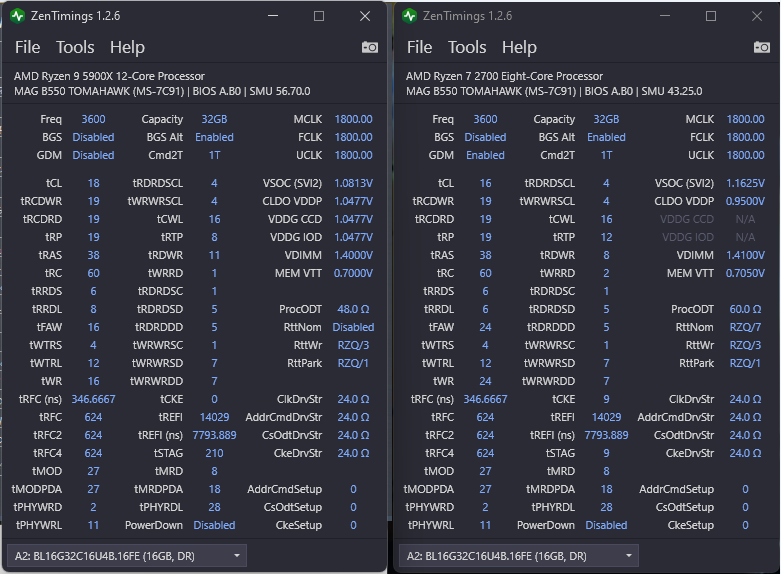Maximize the left ZenTimings window

[x=319, y=16]
